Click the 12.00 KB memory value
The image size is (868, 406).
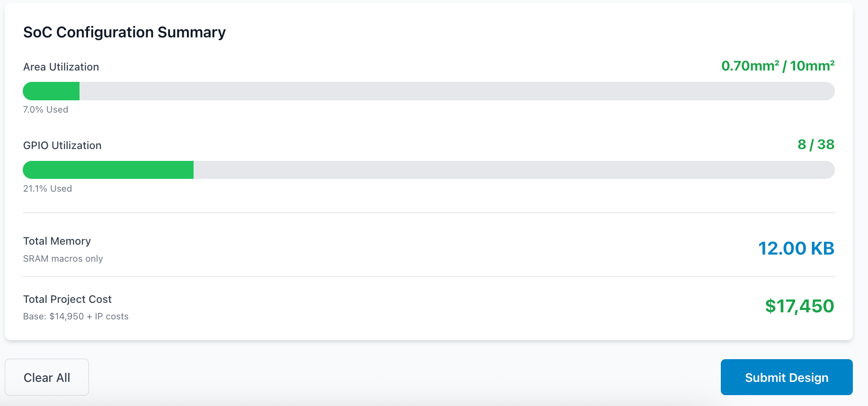pos(797,248)
